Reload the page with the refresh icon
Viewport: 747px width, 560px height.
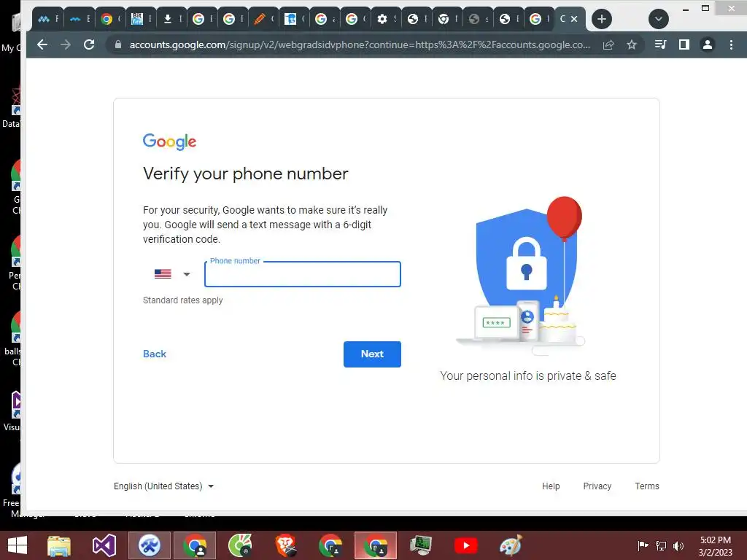point(88,44)
